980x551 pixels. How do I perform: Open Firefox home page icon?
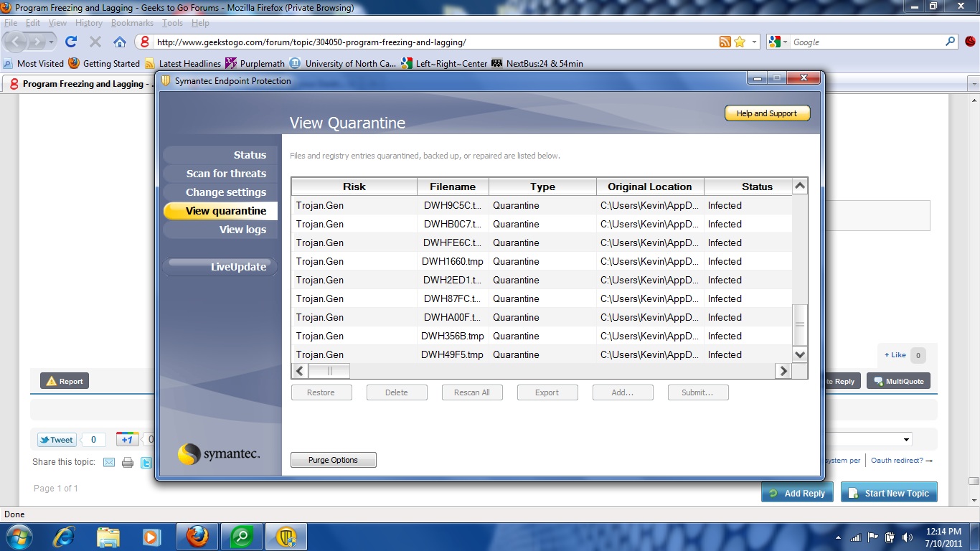click(120, 42)
